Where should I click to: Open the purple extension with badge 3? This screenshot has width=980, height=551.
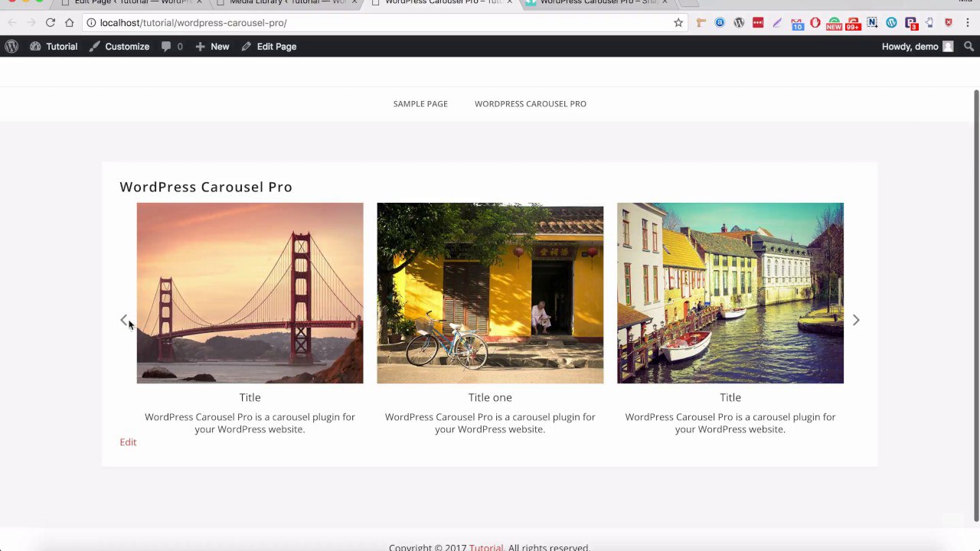[911, 24]
